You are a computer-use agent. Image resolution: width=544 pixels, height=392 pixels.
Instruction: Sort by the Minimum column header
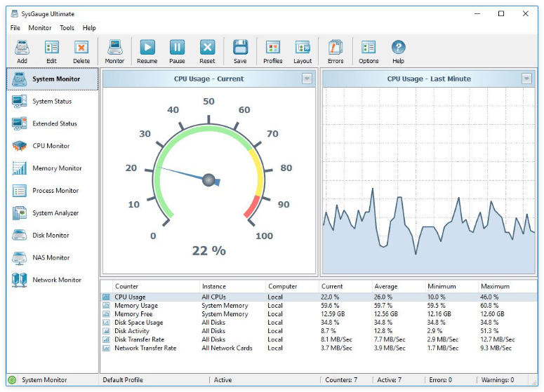click(x=451, y=286)
